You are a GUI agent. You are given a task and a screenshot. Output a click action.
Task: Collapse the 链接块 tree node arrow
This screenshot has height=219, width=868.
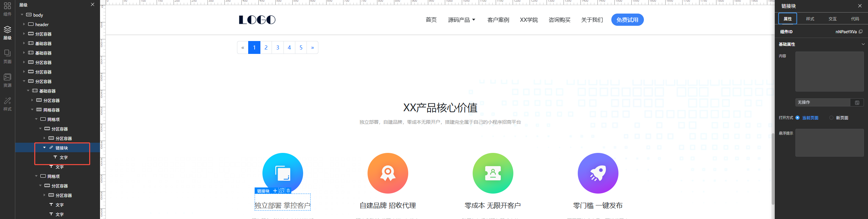tap(44, 148)
